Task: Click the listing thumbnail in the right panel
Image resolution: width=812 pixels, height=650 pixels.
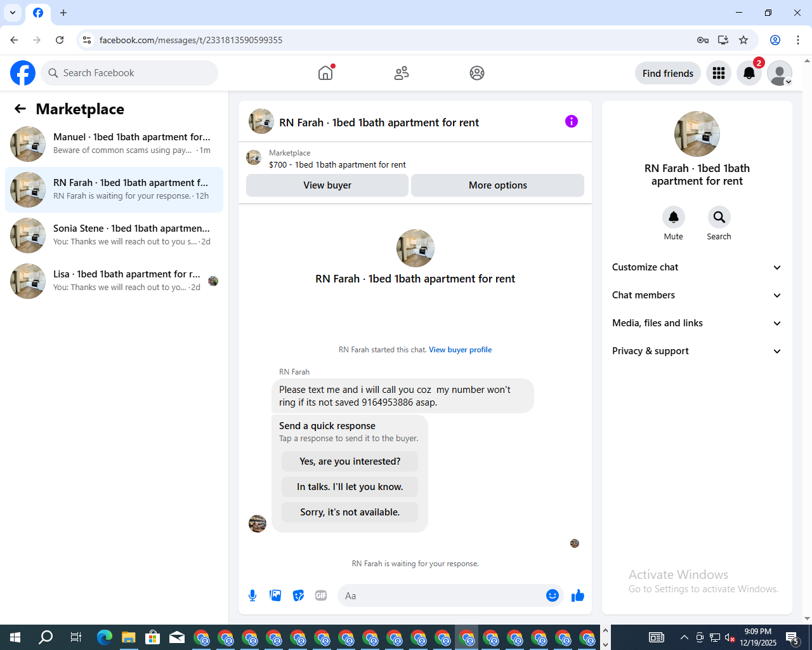Action: pos(697,134)
